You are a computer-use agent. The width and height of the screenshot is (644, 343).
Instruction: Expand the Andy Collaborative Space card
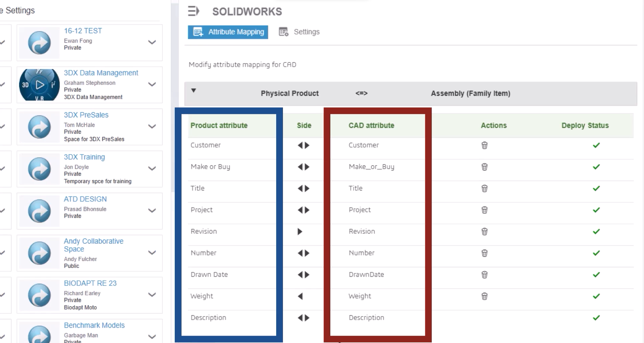click(152, 253)
